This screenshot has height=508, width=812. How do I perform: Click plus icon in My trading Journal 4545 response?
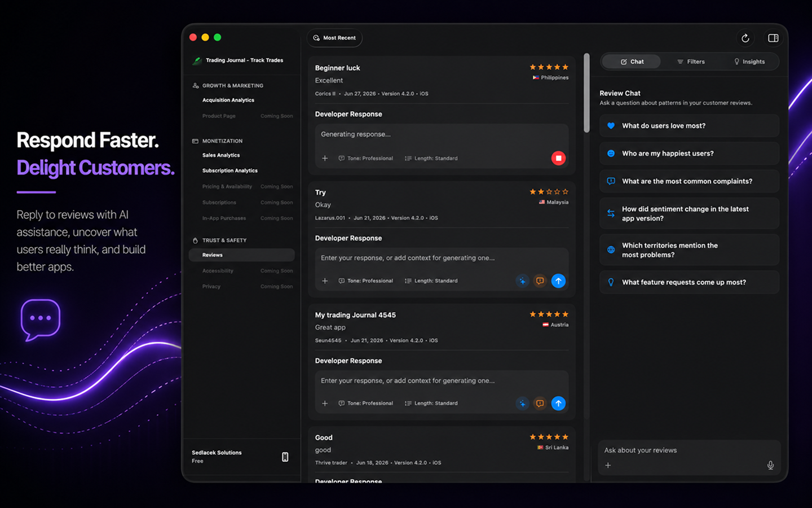pos(325,403)
